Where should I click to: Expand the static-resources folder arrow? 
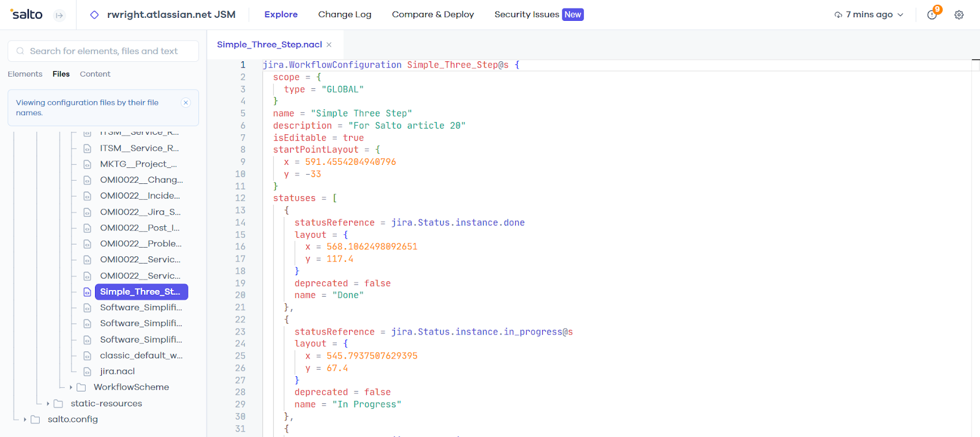[x=48, y=403]
